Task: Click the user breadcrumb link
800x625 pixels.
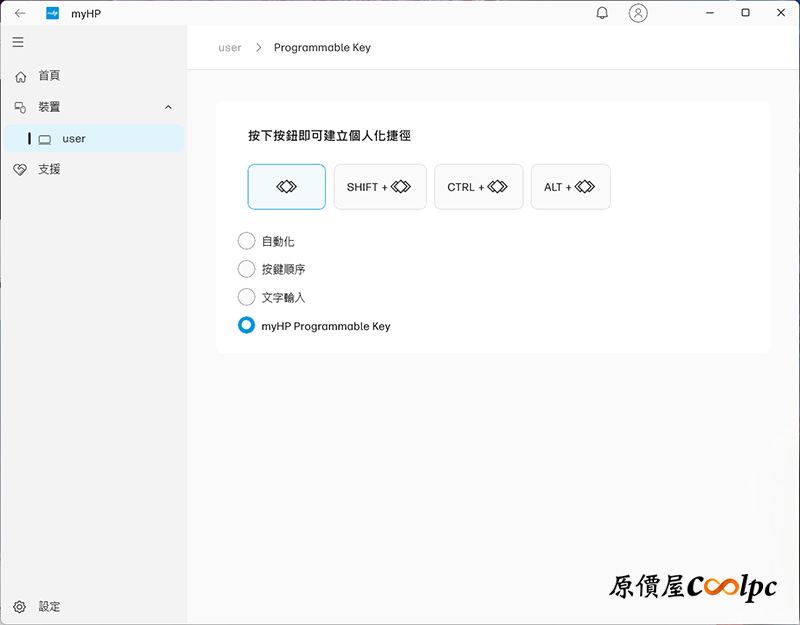Action: 230,48
